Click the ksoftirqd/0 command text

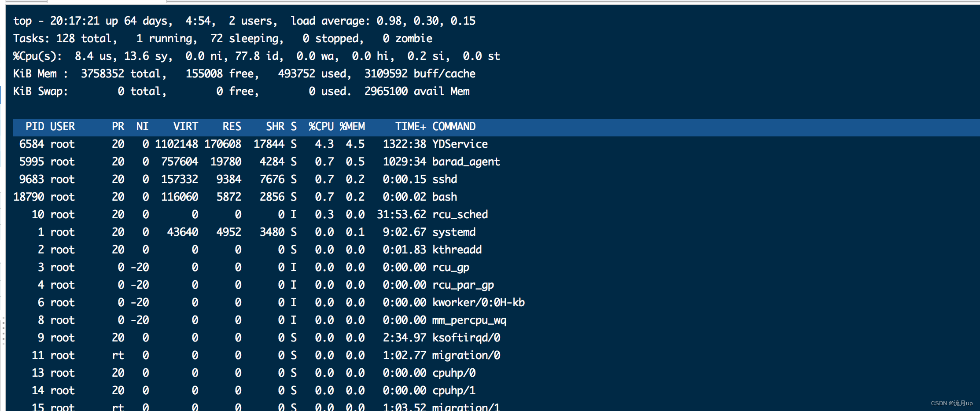point(466,338)
